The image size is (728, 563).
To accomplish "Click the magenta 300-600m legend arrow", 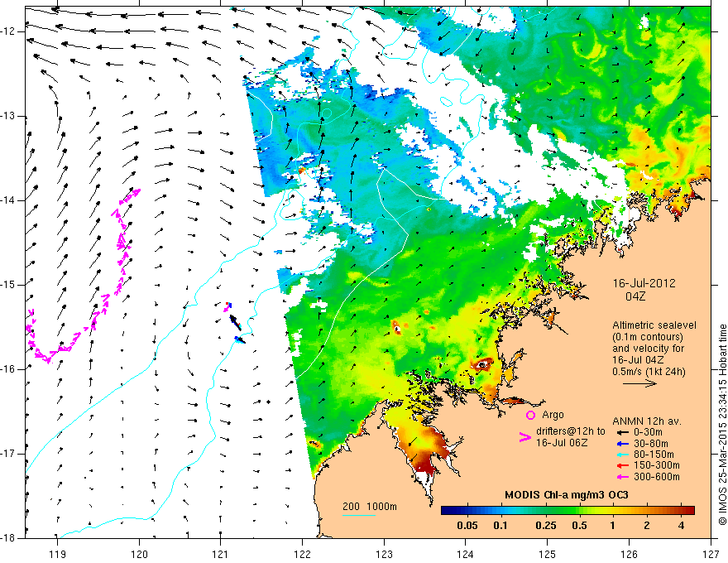I will pos(622,477).
